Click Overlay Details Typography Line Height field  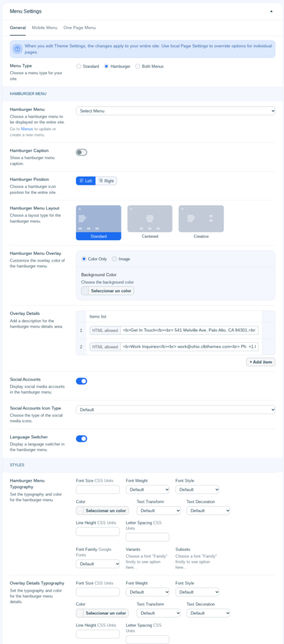pyautogui.click(x=98, y=634)
